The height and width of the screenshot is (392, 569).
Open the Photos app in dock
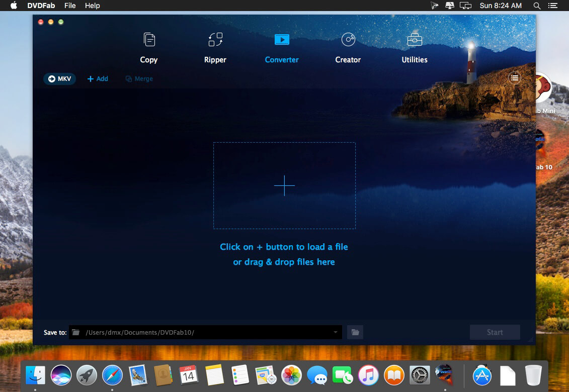click(291, 375)
